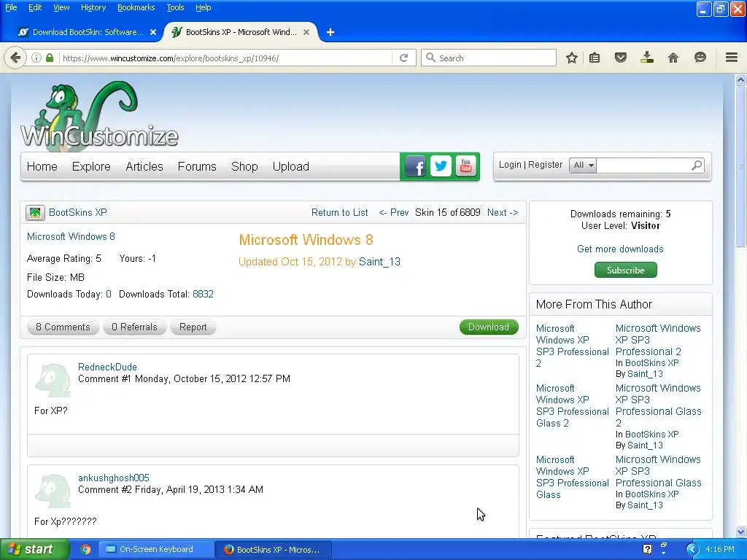Click RedneckDude's avatar image
The image size is (747, 560).
pos(53,380)
